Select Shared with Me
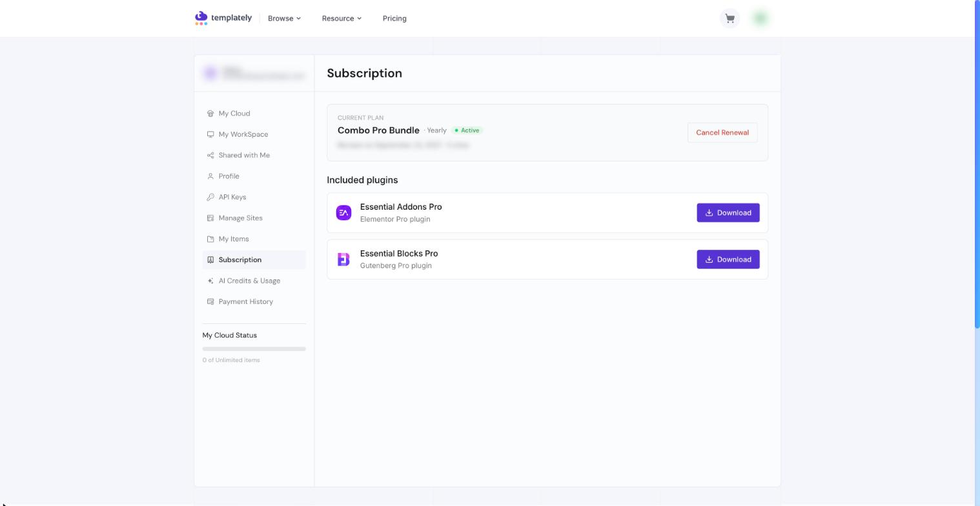Image resolution: width=980 pixels, height=506 pixels. click(x=254, y=156)
